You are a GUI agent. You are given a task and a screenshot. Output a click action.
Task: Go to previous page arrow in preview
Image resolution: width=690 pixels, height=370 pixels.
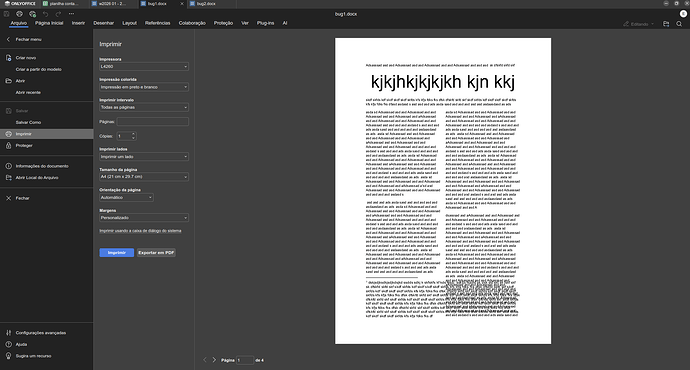tap(205, 360)
